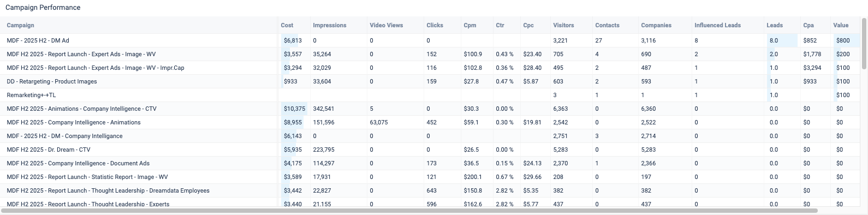The width and height of the screenshot is (868, 215).
Task: Click the Campaign Performance panel title
Action: (x=43, y=8)
